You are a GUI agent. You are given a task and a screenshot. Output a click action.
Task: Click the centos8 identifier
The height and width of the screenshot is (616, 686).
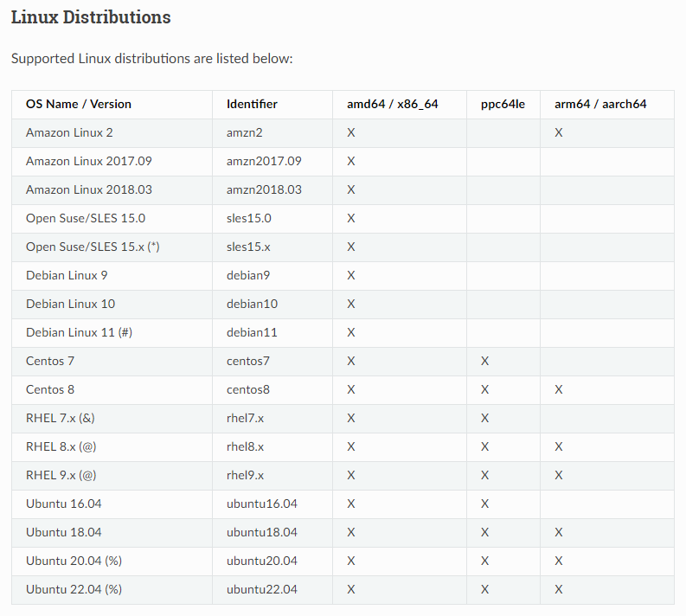[x=248, y=389]
